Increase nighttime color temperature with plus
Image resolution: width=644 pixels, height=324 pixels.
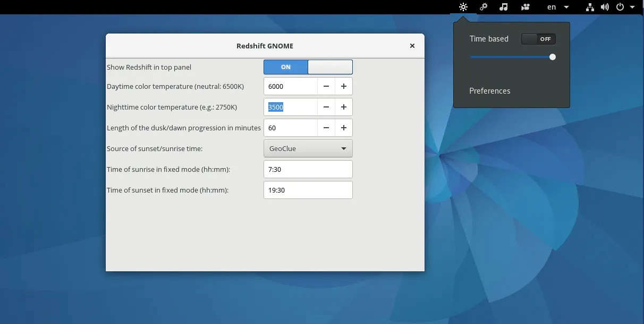coord(344,107)
